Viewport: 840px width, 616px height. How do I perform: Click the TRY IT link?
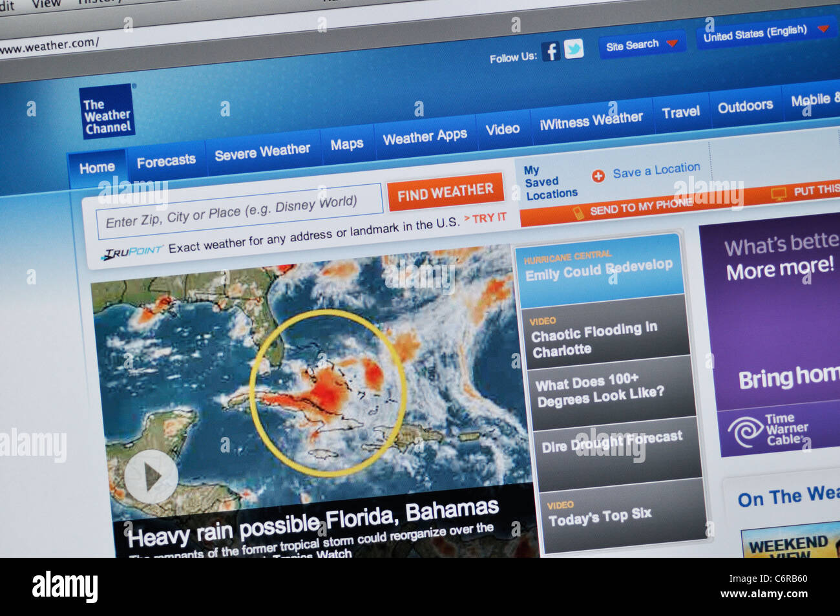tap(485, 218)
